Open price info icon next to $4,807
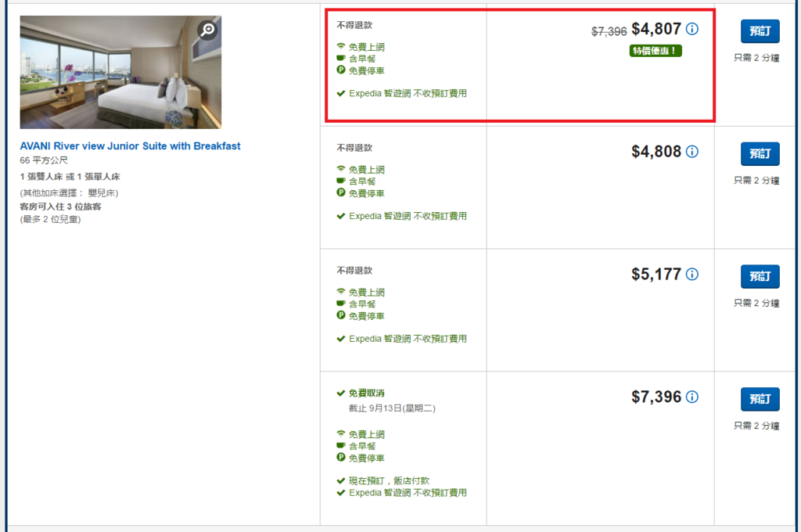Screen dimensions: 801x532 coord(691,29)
